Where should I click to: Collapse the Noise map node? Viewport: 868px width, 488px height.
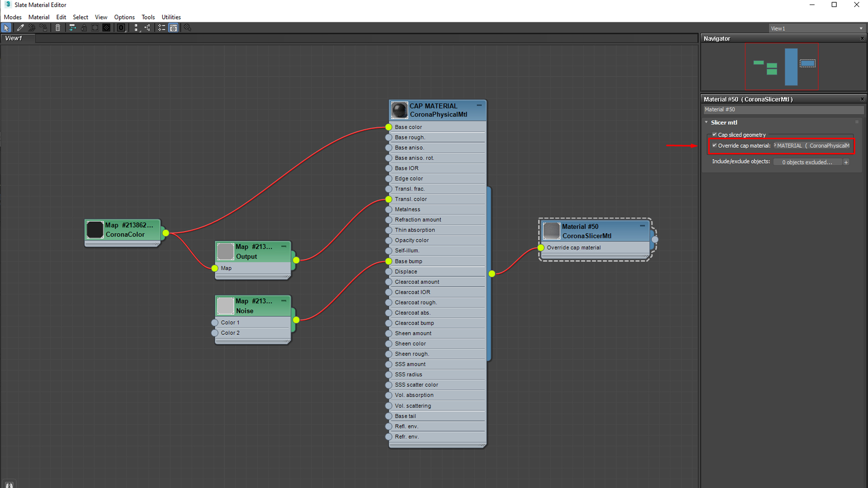pyautogui.click(x=284, y=300)
